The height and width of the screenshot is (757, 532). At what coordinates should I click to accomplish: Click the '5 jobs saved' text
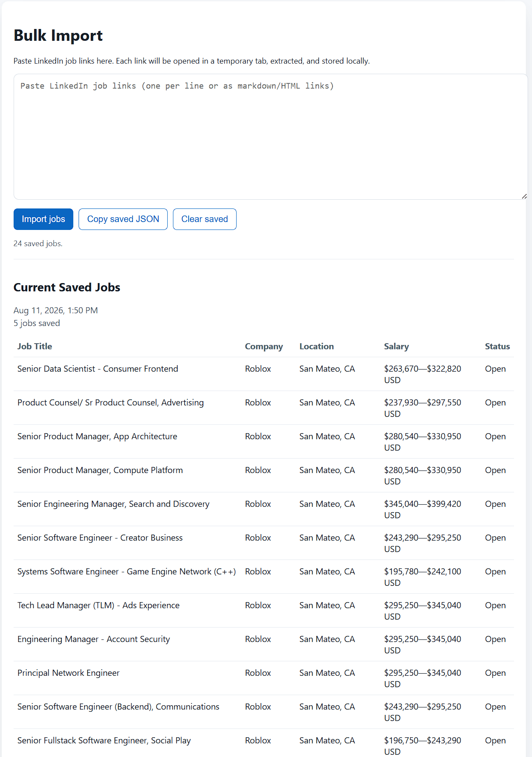[x=37, y=323]
